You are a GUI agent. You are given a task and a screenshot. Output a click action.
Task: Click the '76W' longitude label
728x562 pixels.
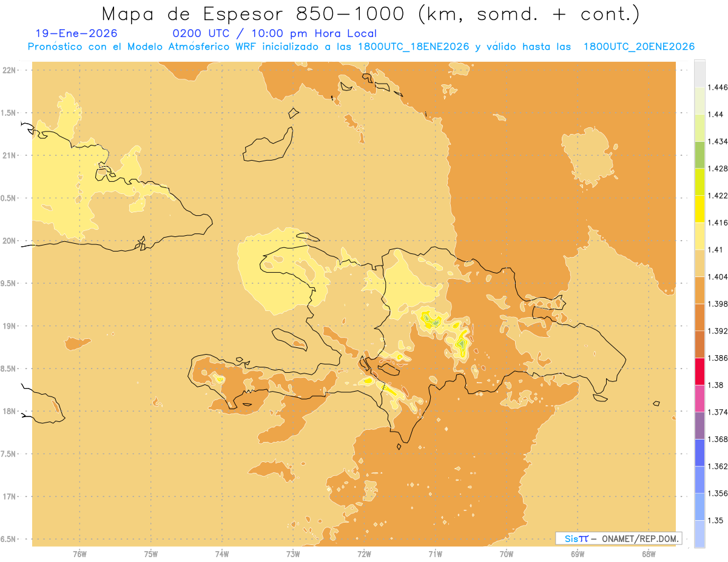coord(79,554)
